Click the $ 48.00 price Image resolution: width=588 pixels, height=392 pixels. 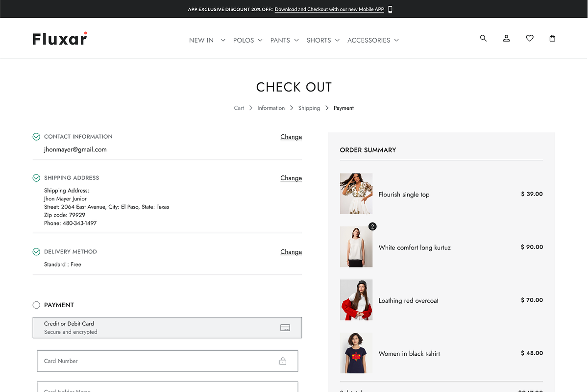point(532,353)
